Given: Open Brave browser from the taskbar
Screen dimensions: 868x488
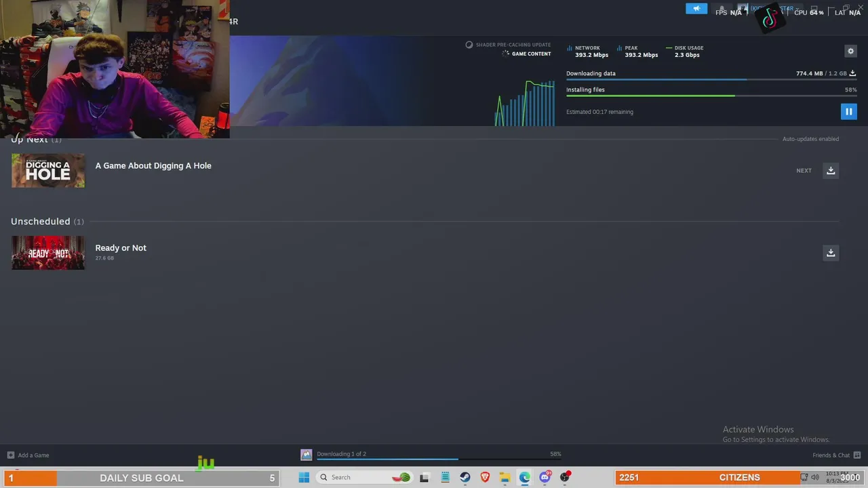Looking at the screenshot, I should click(x=485, y=477).
